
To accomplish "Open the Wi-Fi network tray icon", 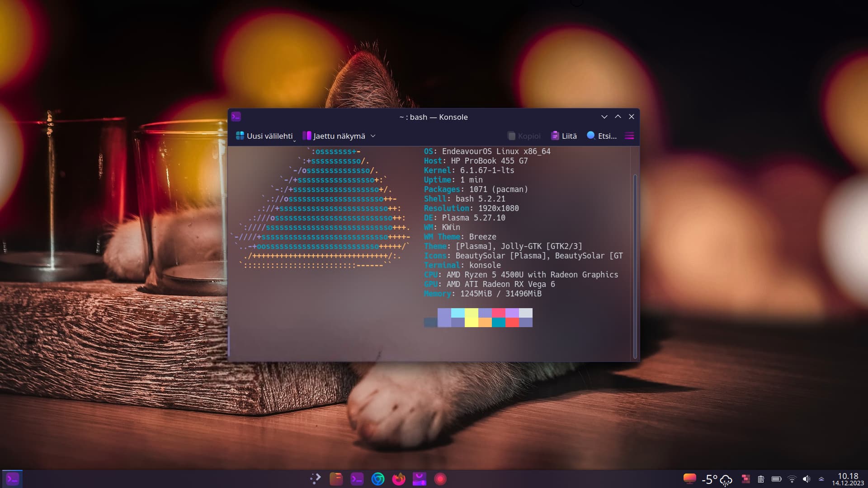I will click(x=792, y=479).
